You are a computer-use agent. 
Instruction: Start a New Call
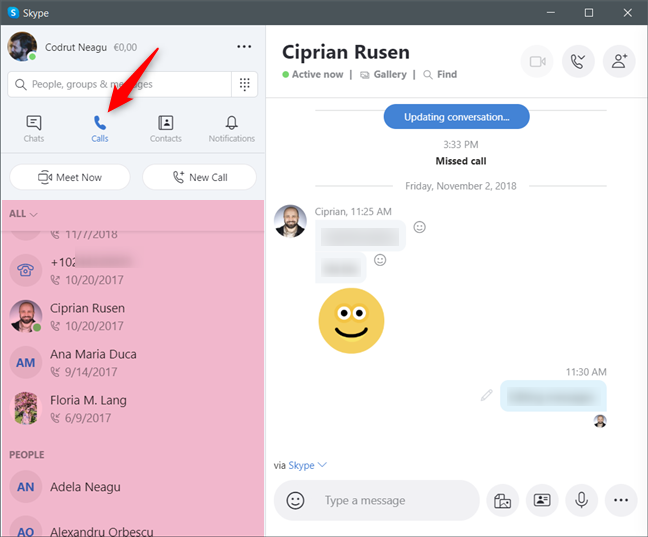(200, 177)
